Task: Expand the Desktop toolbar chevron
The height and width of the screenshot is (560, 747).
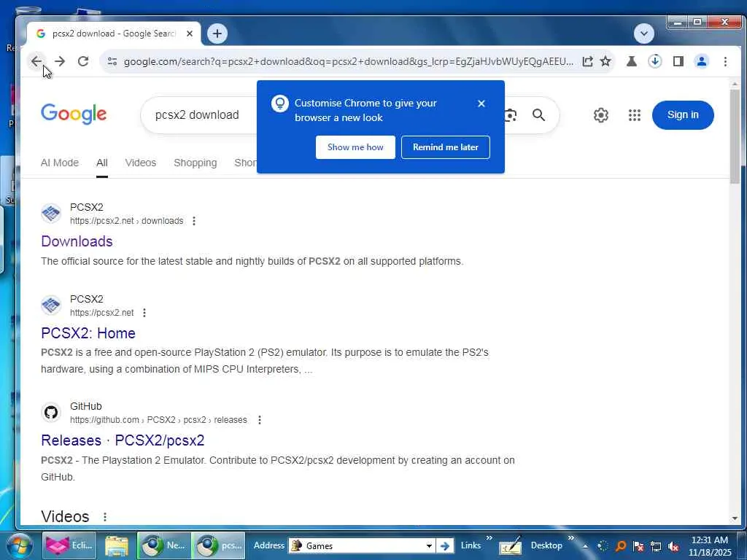Action: tap(571, 538)
